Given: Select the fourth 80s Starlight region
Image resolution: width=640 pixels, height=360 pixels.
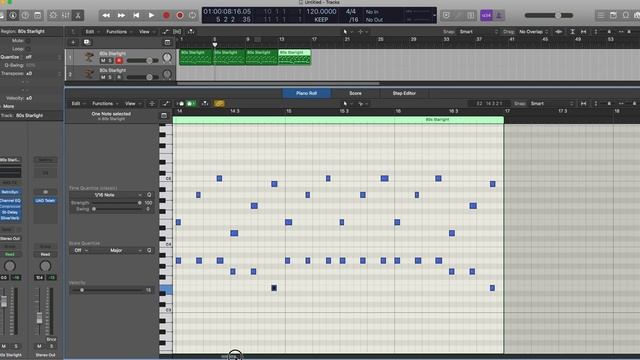Looking at the screenshot, I should click(294, 57).
